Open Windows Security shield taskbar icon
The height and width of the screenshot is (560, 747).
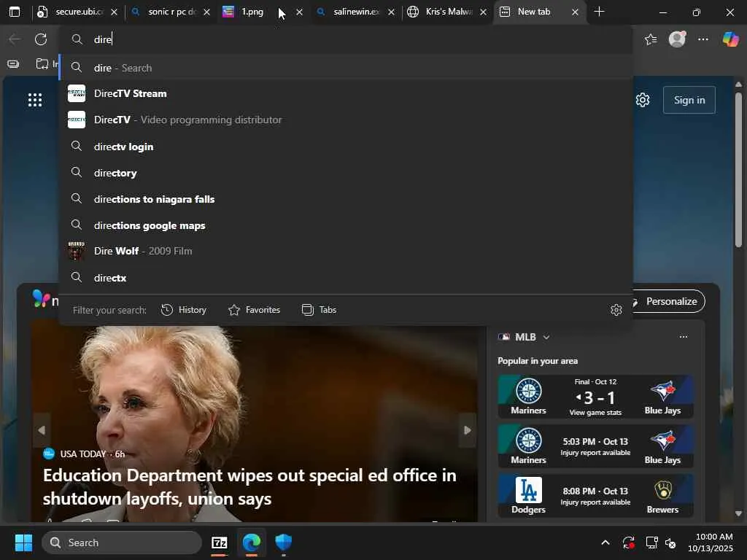click(284, 542)
